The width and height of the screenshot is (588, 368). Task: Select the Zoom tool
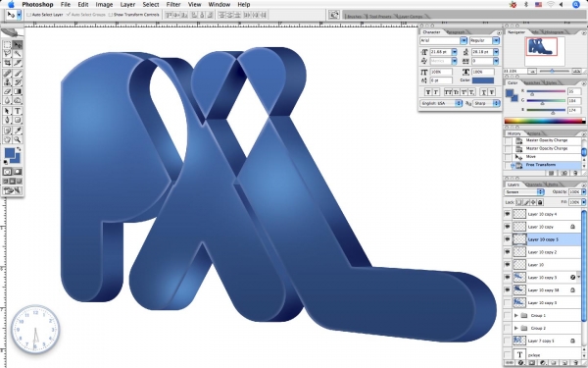pyautogui.click(x=18, y=139)
